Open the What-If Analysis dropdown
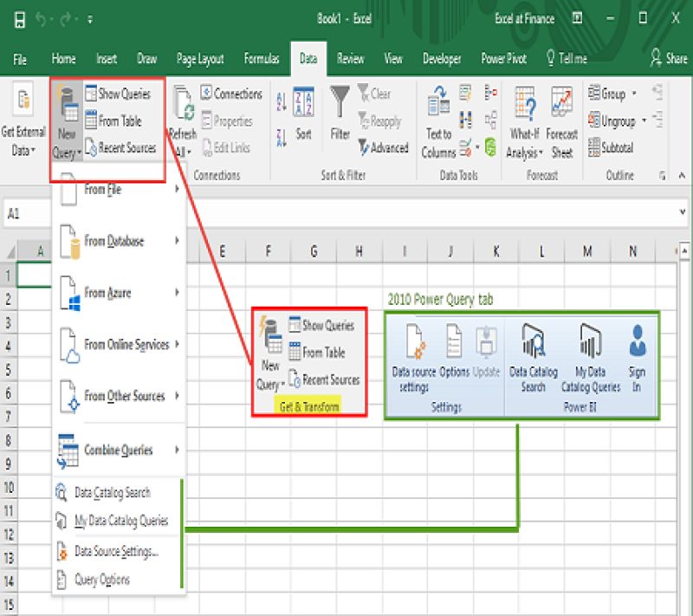 point(525,122)
